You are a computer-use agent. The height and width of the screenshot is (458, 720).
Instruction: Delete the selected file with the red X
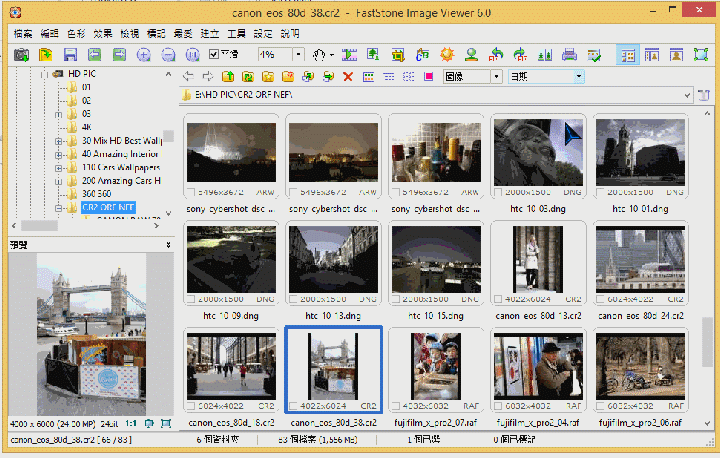click(348, 77)
